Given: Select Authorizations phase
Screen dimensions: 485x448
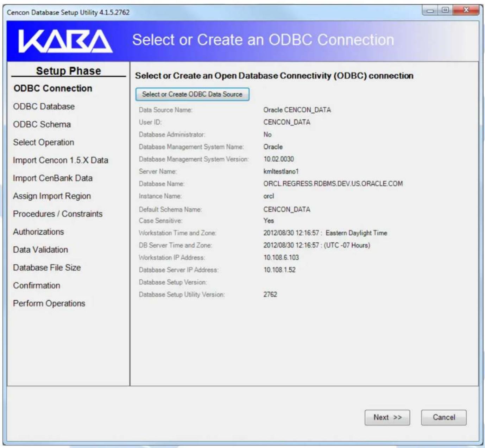Looking at the screenshot, I should pyautogui.click(x=39, y=232).
